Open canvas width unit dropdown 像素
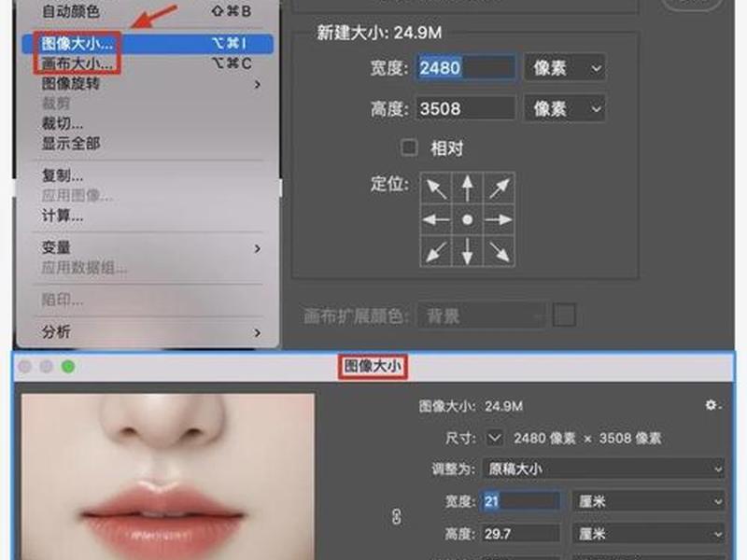The image size is (747, 560). click(x=565, y=68)
